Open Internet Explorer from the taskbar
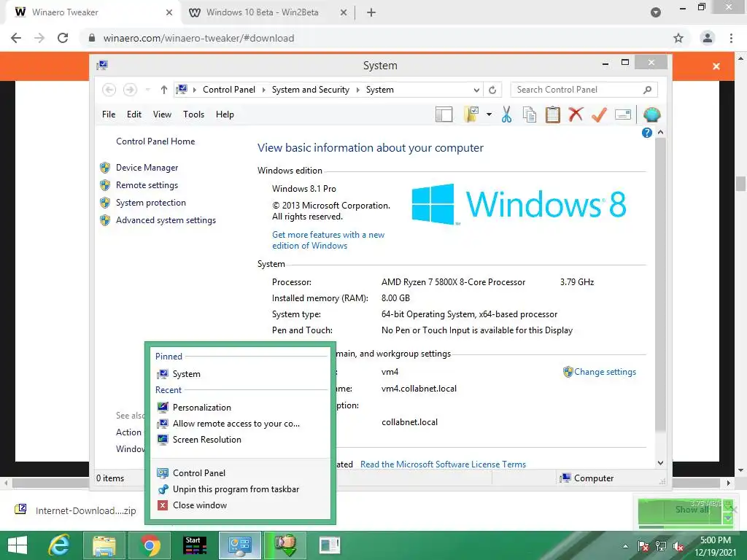 [60, 545]
